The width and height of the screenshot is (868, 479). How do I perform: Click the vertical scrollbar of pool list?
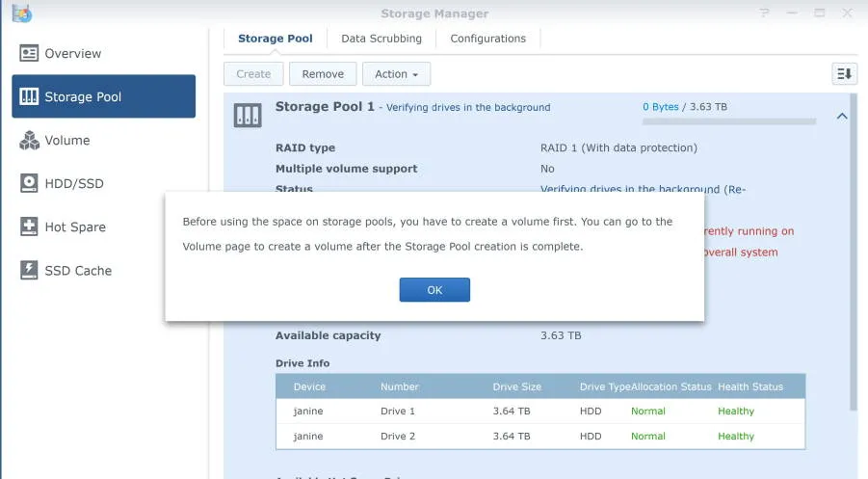coord(853,252)
